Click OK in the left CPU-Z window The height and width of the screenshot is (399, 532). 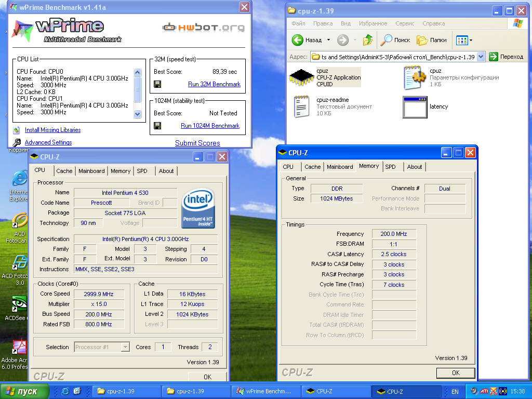208,377
